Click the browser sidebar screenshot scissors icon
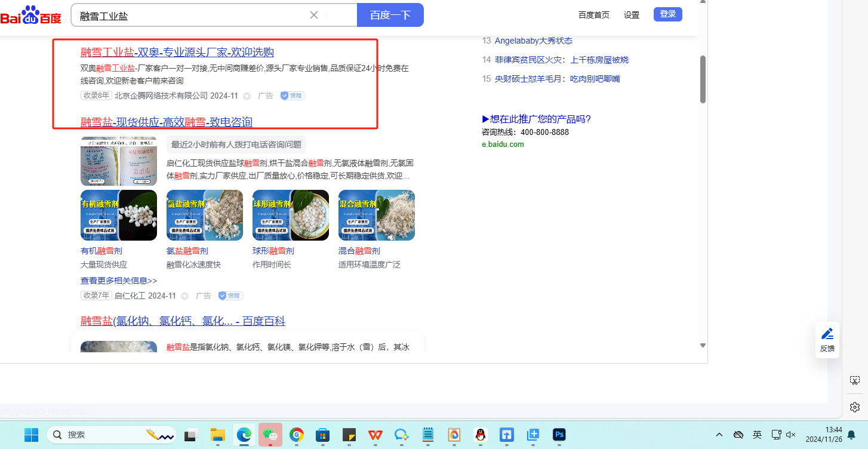This screenshot has height=449, width=868. click(855, 380)
